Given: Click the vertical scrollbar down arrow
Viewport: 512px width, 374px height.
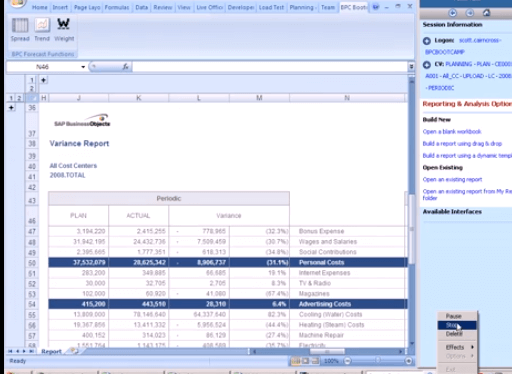Looking at the screenshot, I should click(412, 343).
